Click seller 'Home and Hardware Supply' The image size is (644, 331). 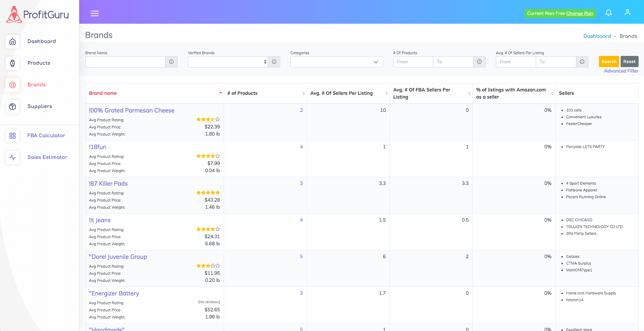point(591,293)
